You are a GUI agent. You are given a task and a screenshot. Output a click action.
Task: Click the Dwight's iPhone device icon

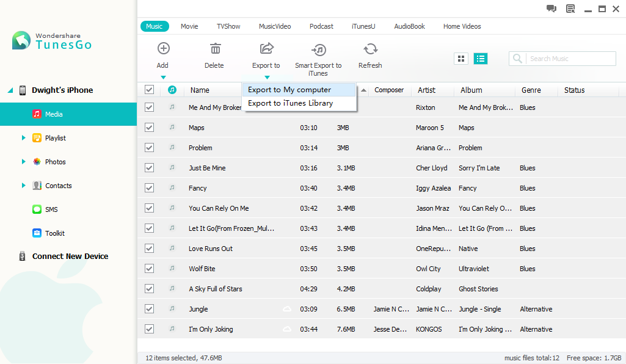click(23, 90)
